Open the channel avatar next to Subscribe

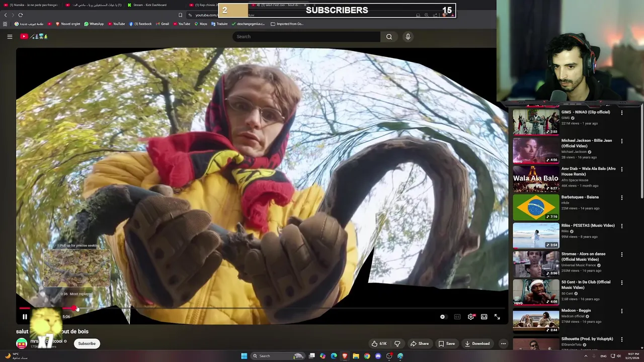tap(22, 343)
